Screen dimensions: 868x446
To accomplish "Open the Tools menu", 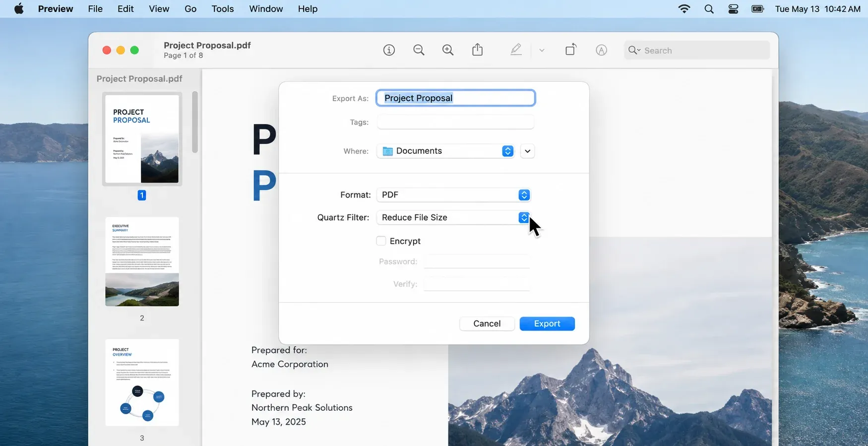I will (x=223, y=9).
